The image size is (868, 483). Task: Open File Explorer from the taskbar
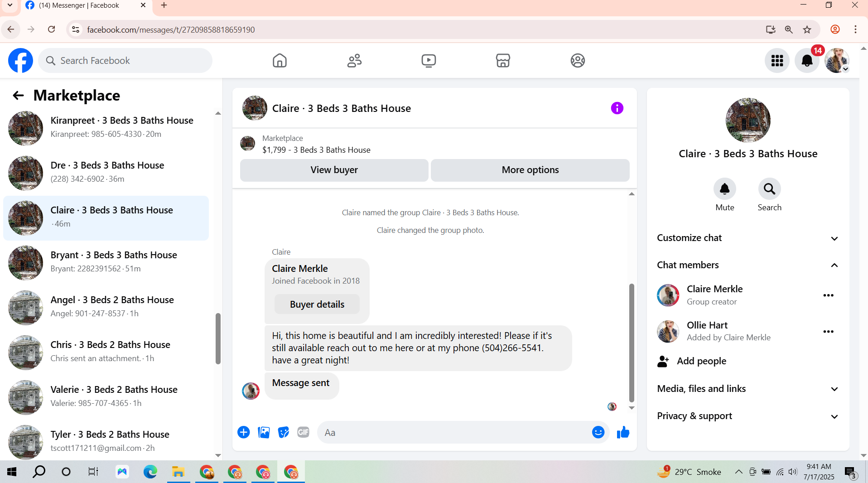pos(178,472)
